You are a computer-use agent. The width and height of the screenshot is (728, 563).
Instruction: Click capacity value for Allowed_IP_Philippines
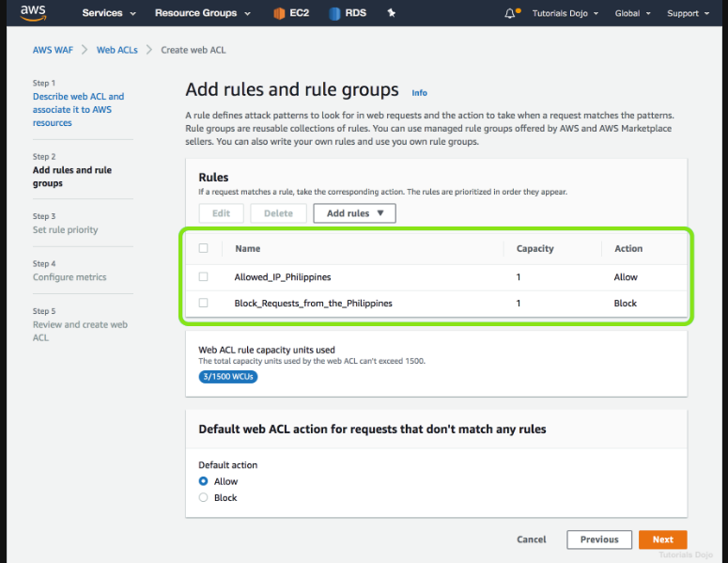[x=519, y=277]
